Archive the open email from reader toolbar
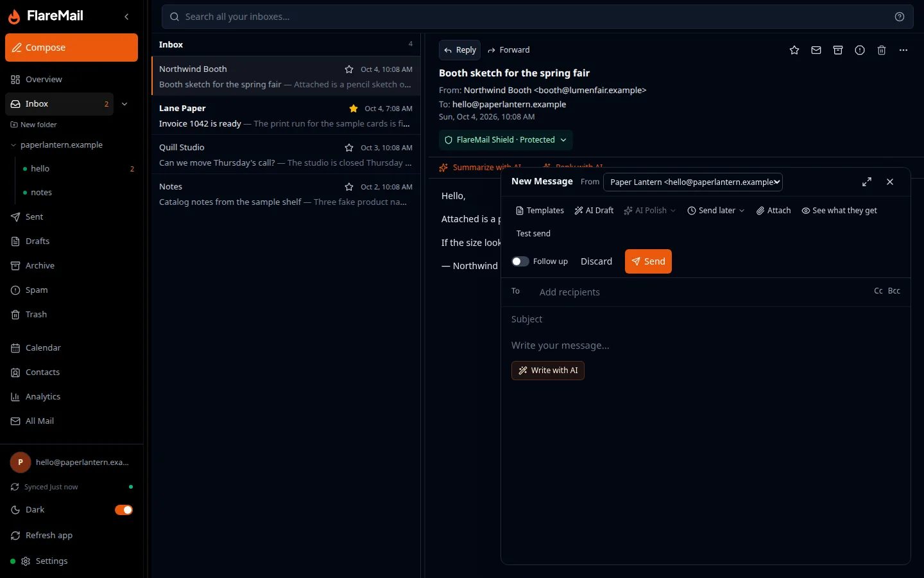The width and height of the screenshot is (924, 578). (x=838, y=50)
